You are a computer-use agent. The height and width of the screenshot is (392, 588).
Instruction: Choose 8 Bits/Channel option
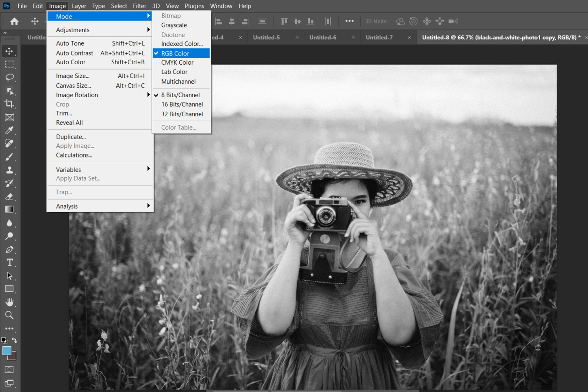point(181,95)
